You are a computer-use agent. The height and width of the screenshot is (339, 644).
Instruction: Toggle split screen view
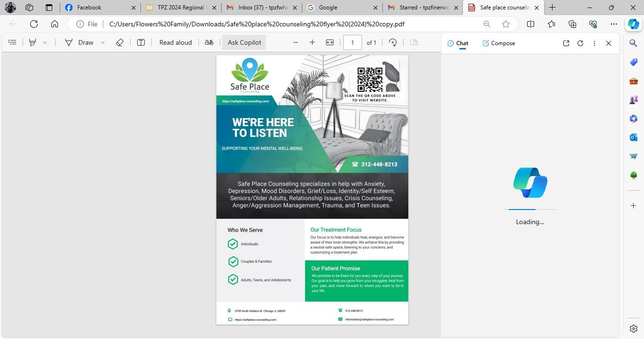530,24
